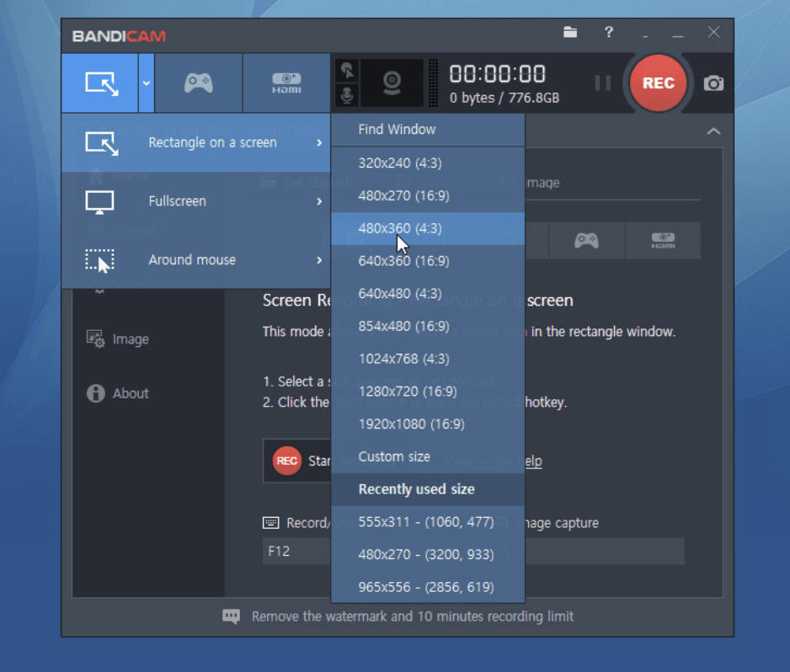Click the Pause recording control
Viewport: 790px width, 672px height.
point(603,82)
